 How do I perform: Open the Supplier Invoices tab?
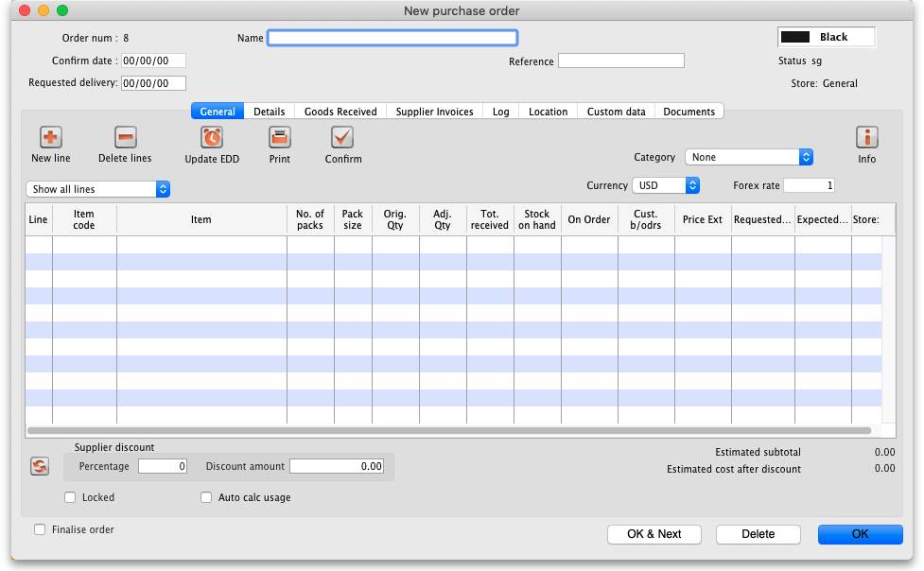point(434,112)
